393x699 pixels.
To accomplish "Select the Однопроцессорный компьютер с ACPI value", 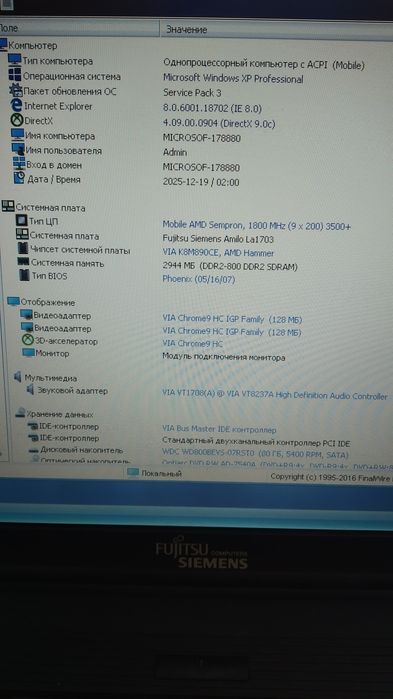I will [x=264, y=64].
